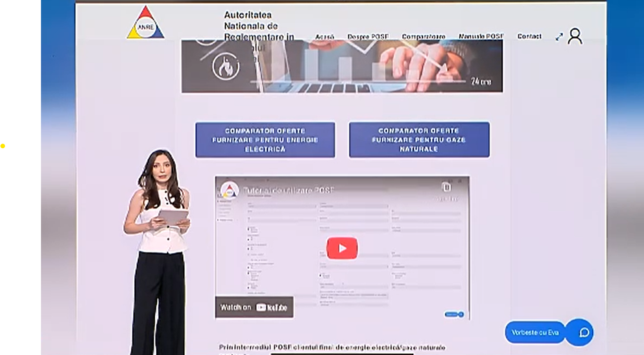Go to the Acasă menu item
Screen dimensions: 644x355
[x=324, y=37]
